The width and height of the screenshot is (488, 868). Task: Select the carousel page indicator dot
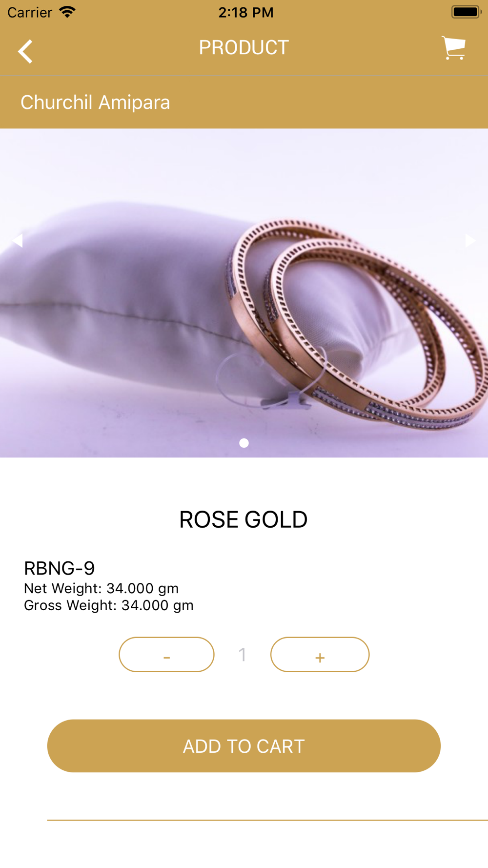[x=244, y=443]
